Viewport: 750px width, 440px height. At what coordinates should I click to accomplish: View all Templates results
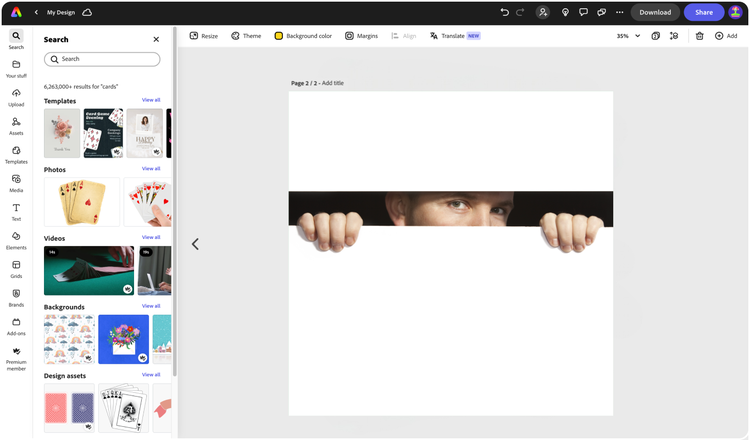[151, 100]
